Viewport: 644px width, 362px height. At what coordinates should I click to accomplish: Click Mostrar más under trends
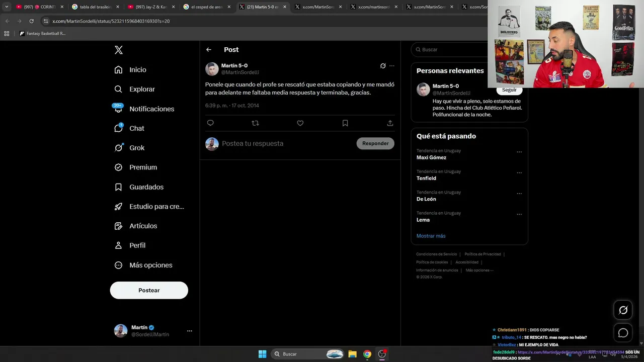(431, 236)
